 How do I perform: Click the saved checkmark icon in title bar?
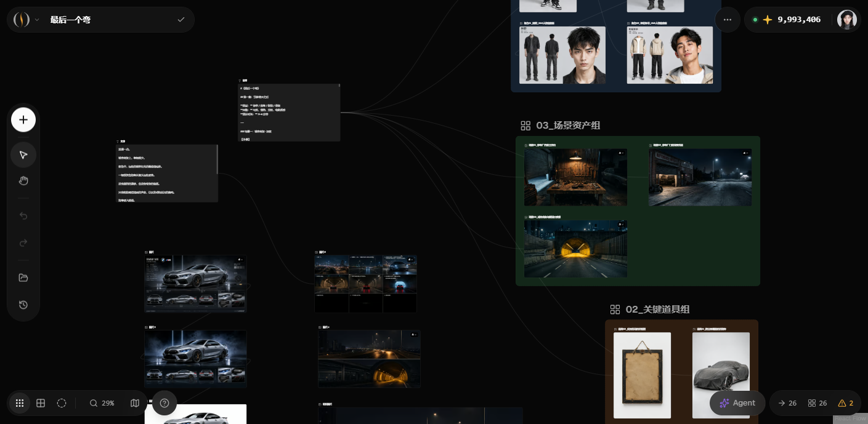click(x=180, y=20)
